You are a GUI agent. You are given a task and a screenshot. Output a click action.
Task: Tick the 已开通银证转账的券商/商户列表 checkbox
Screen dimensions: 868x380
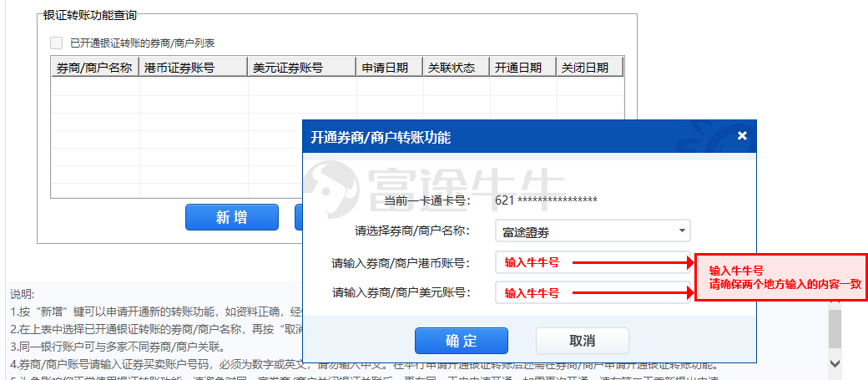[x=57, y=43]
